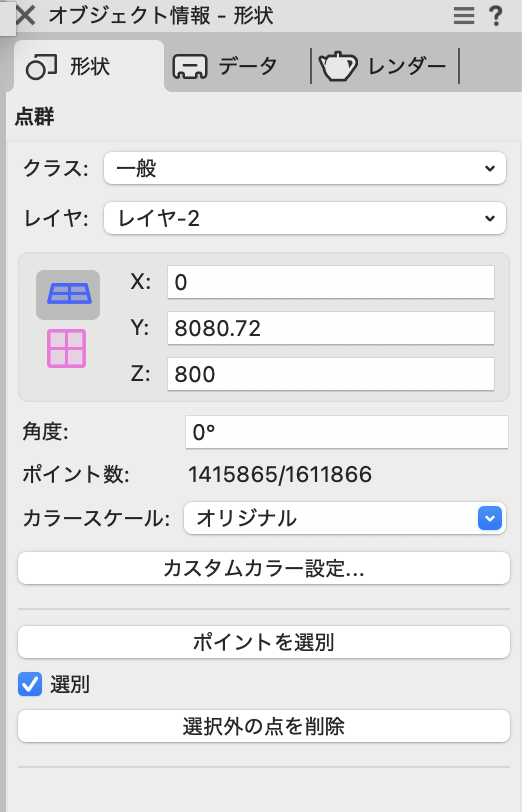Click the ポイントを選別 button
The height and width of the screenshot is (812, 522).
click(264, 642)
